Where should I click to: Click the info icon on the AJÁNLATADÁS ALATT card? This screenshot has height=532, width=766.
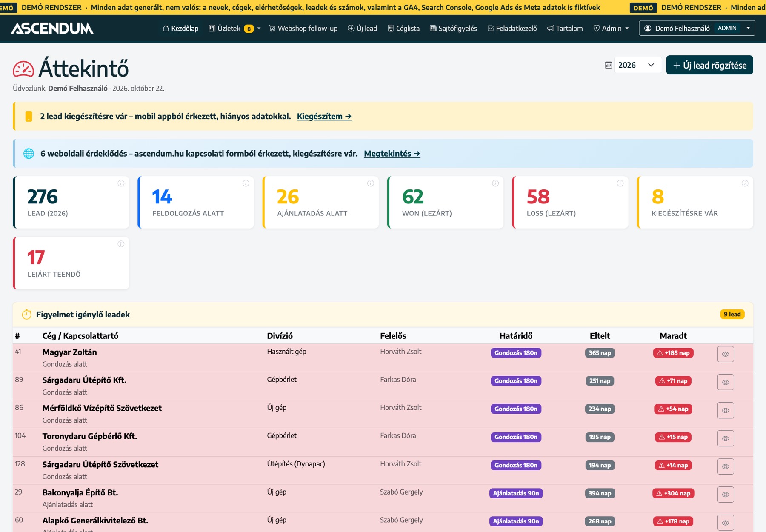click(371, 183)
